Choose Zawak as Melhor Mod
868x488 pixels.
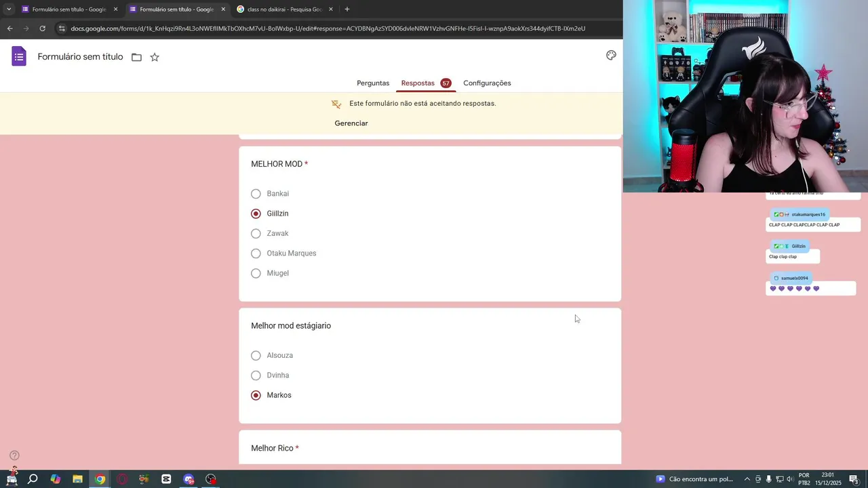point(256,233)
